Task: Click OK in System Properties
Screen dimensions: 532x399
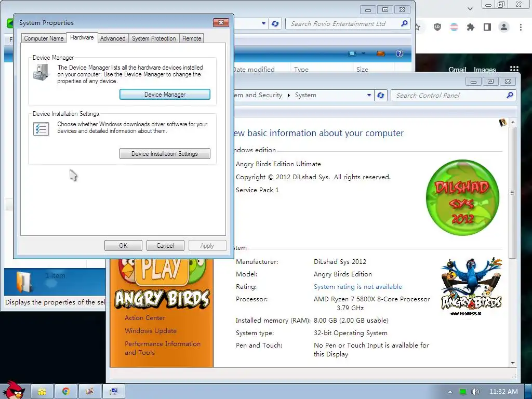Action: coord(123,246)
